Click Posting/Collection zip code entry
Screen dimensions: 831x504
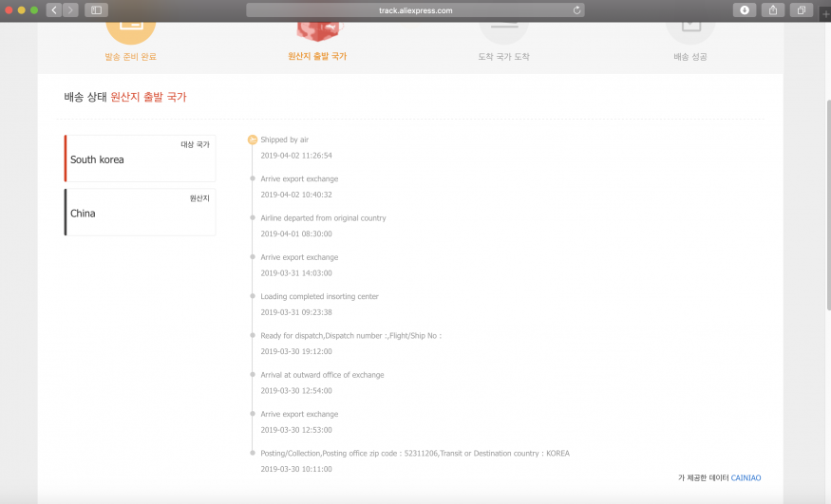coord(415,453)
